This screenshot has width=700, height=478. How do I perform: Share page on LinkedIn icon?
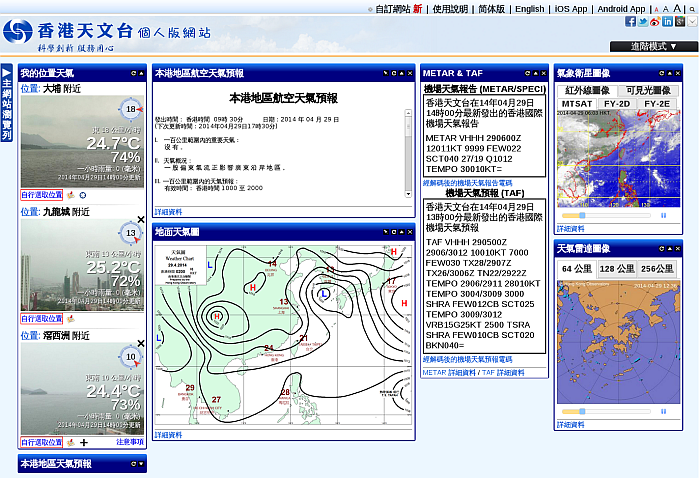667,21
